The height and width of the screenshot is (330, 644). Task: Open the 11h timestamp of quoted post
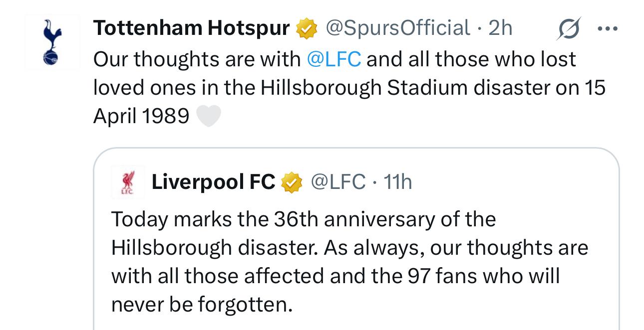click(398, 182)
